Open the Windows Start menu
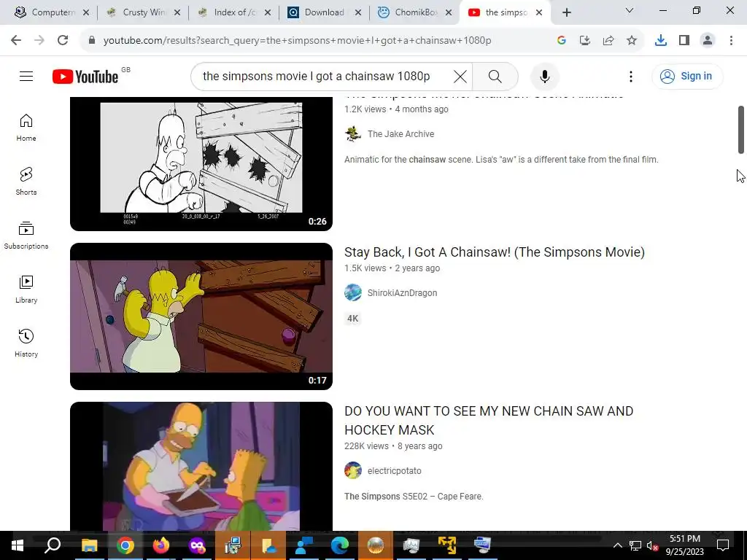The height and width of the screenshot is (560, 747). coord(18,545)
